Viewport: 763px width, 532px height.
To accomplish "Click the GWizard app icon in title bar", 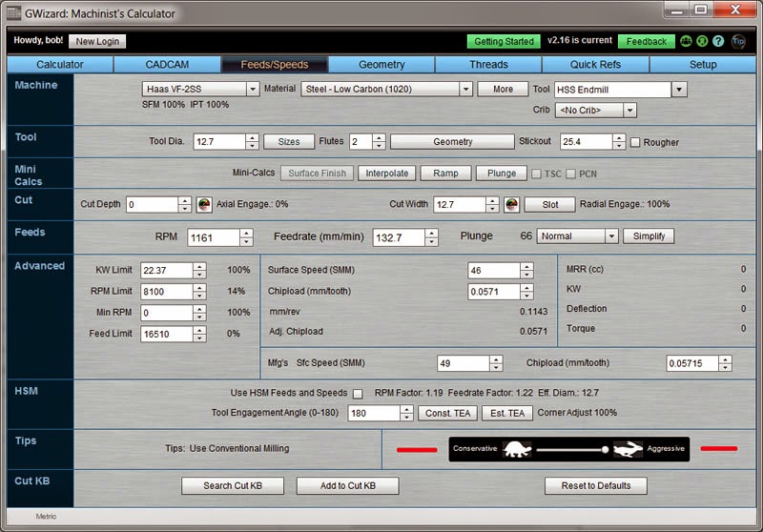I will tap(13, 13).
